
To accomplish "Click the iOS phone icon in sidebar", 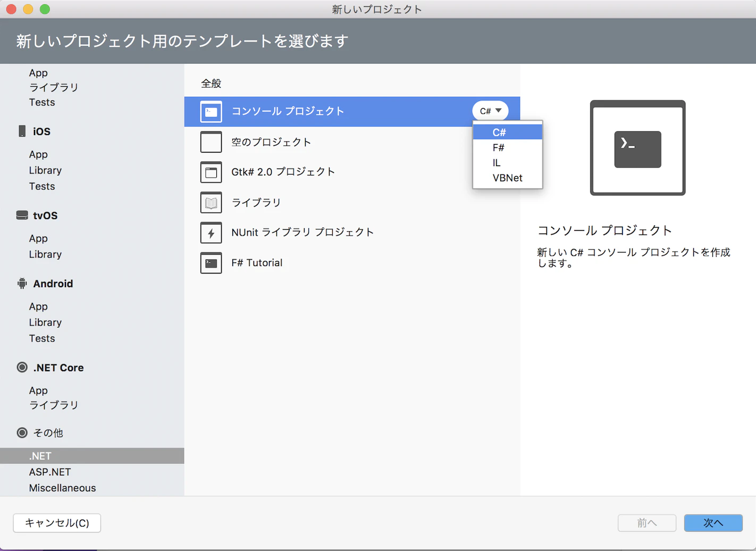I will pyautogui.click(x=22, y=131).
